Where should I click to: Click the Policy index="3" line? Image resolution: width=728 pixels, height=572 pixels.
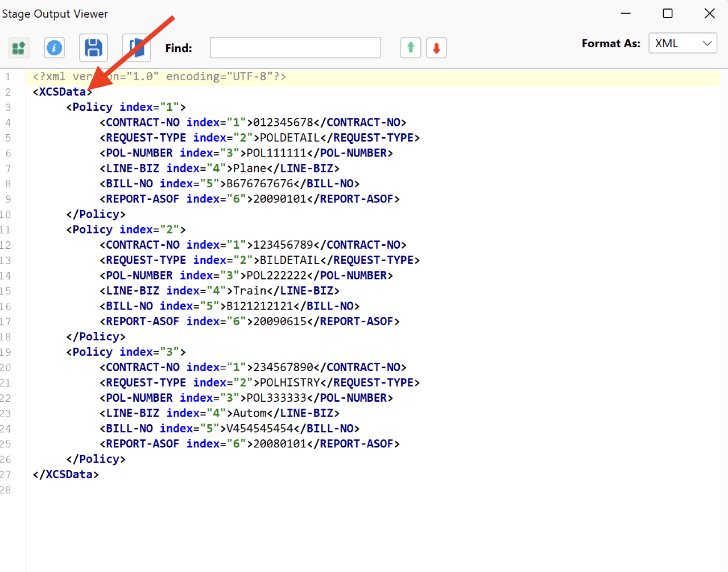coord(126,352)
